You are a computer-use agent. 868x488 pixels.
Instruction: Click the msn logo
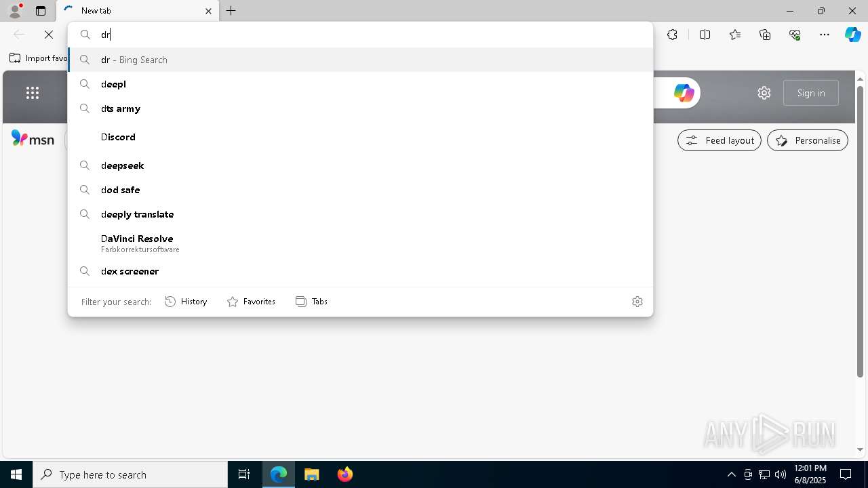33,139
